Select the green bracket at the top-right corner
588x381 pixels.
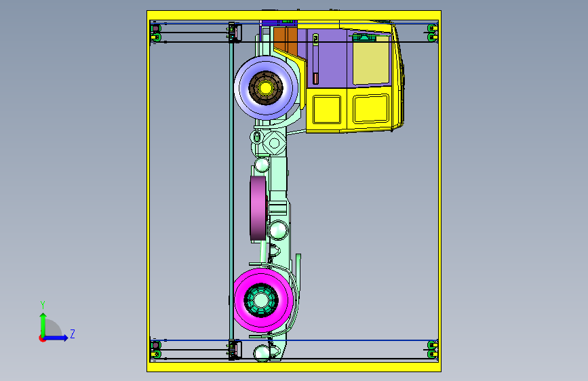[x=433, y=33]
